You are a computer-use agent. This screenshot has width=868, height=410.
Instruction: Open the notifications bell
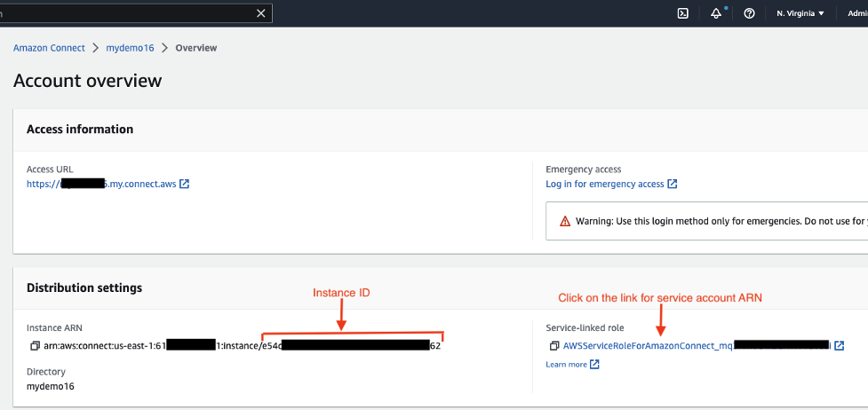click(x=716, y=13)
